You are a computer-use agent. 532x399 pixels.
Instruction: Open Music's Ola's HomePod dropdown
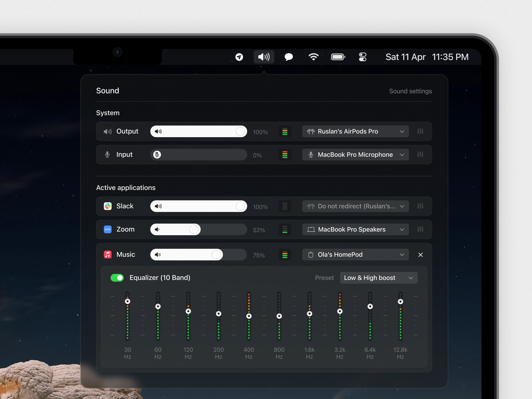click(356, 254)
